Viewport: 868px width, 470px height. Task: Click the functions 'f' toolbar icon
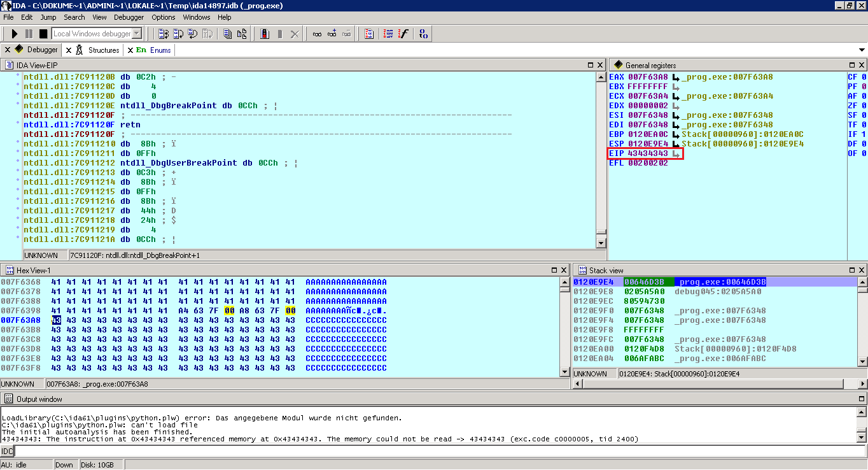click(x=403, y=34)
